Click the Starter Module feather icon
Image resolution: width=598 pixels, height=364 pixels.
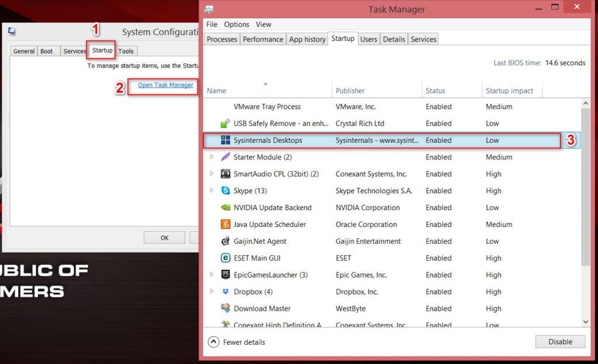[x=225, y=157]
